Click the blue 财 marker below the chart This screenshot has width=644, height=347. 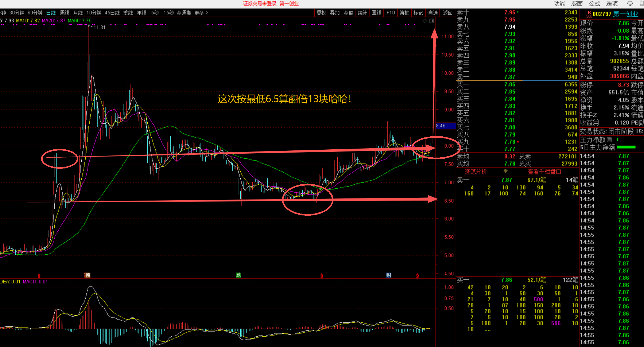[389, 275]
